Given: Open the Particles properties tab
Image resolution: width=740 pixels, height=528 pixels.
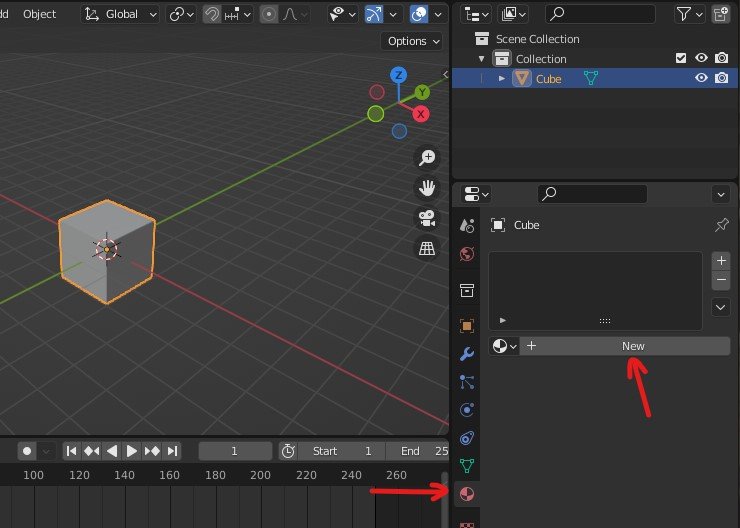Looking at the screenshot, I should point(467,382).
